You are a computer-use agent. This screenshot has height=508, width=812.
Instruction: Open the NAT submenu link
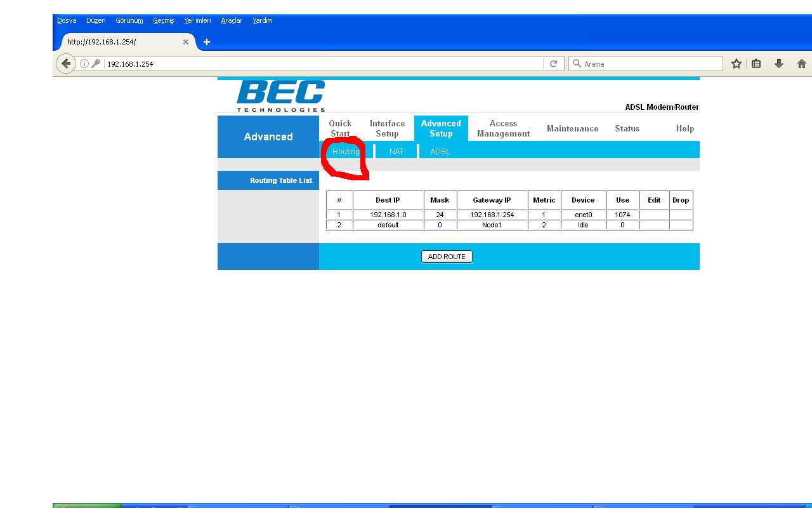[x=396, y=151]
